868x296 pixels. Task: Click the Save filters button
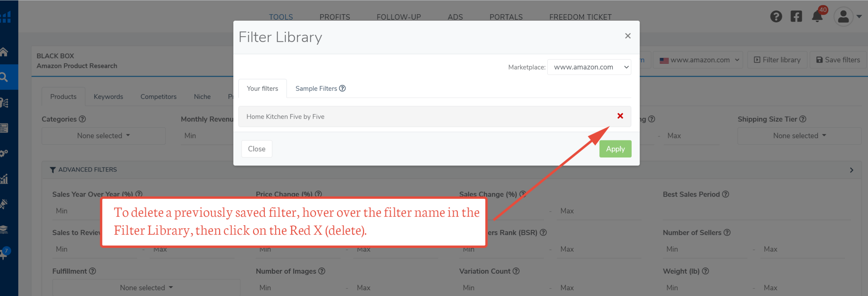point(838,60)
